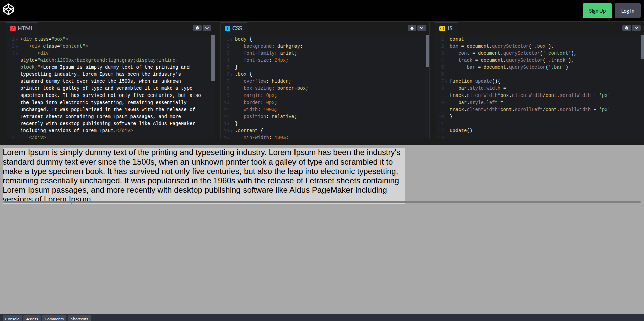Viewport: 644px width, 321px height.
Task: Fold the update function at line 7
Action: point(446,82)
